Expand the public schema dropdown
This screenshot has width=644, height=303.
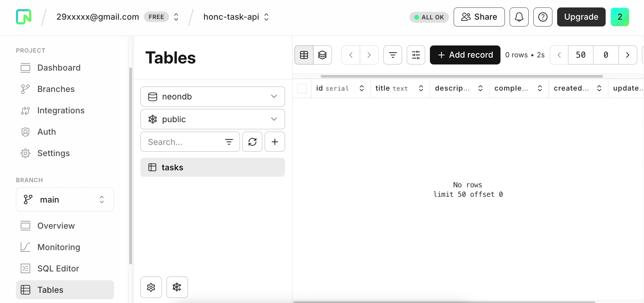click(212, 119)
